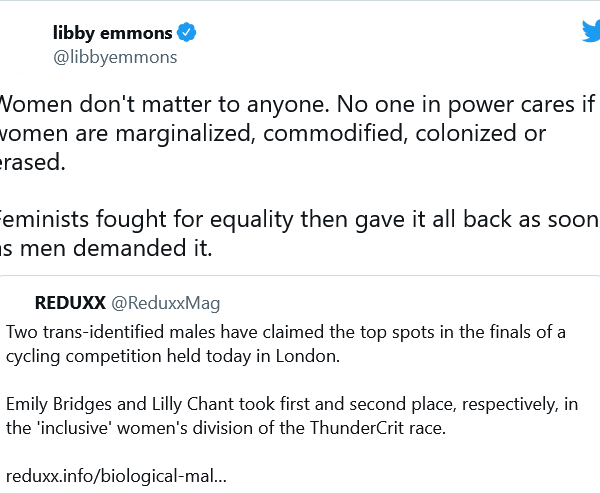
Task: Click the @libbyemmons handle
Action: 114,57
